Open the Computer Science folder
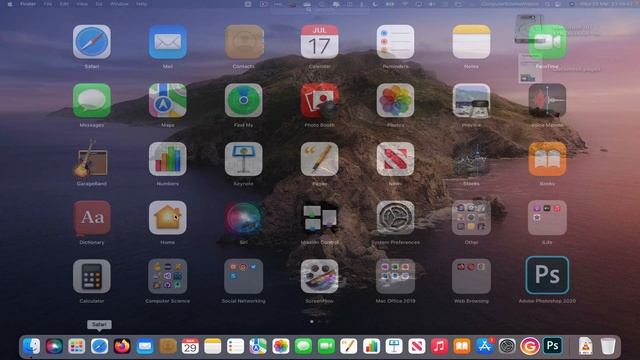This screenshot has height=360, width=640. click(x=167, y=276)
